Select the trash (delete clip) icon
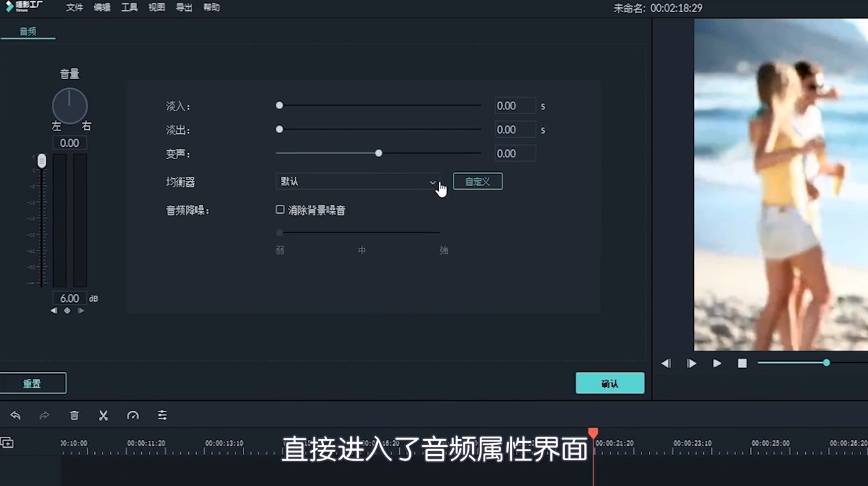Image resolution: width=868 pixels, height=486 pixels. click(74, 415)
